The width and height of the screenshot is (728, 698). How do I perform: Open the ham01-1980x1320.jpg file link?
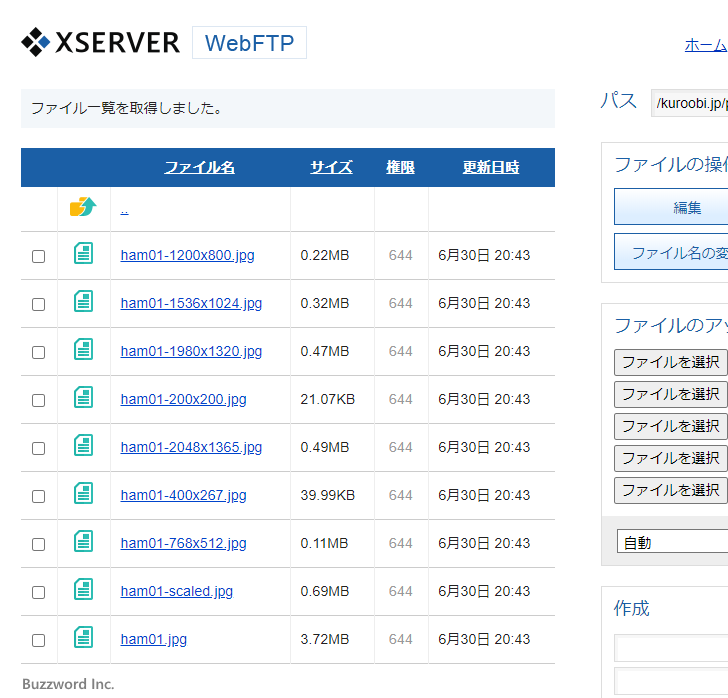point(191,352)
